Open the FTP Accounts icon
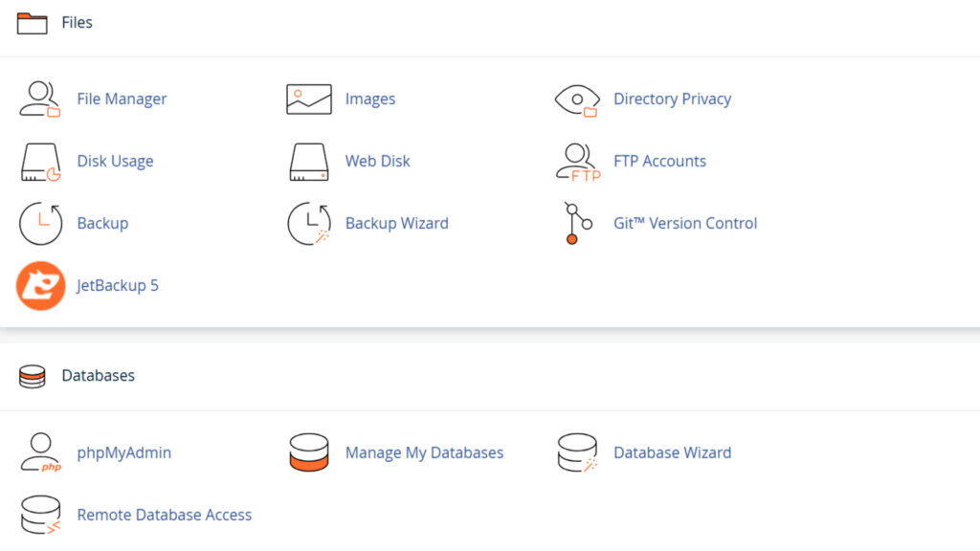 pos(577,162)
